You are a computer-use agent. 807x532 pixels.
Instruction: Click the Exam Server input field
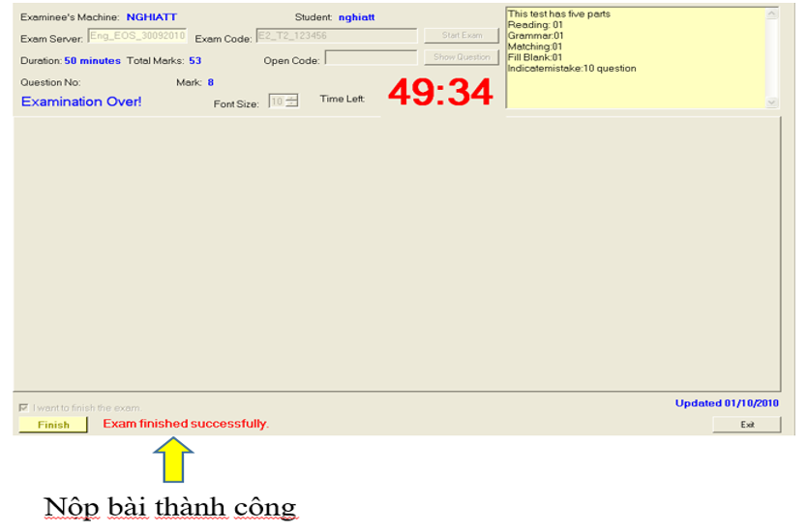[x=136, y=37]
